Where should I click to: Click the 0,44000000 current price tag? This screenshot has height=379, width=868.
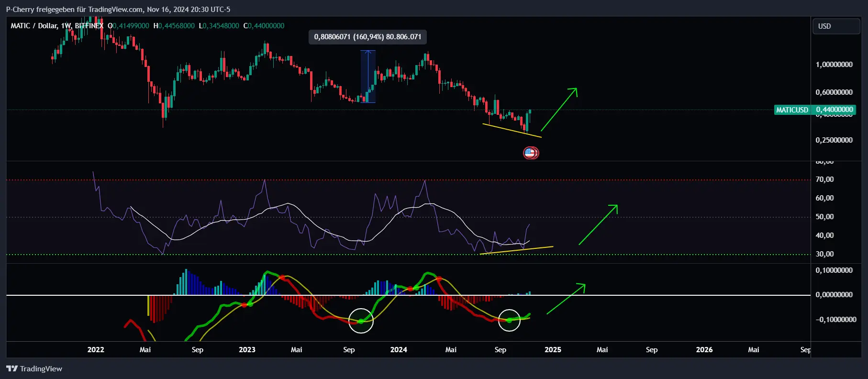click(x=835, y=110)
